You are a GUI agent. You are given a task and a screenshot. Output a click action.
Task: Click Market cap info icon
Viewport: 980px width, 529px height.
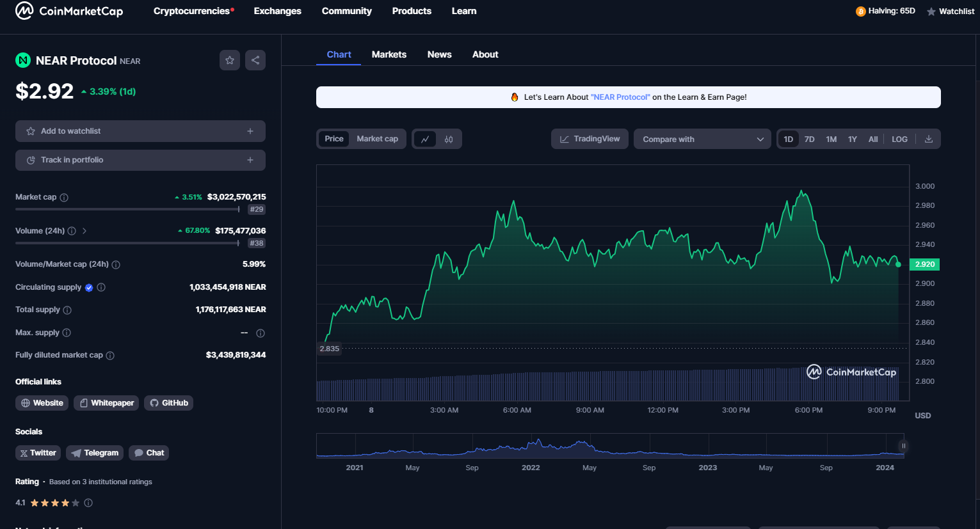pos(64,198)
